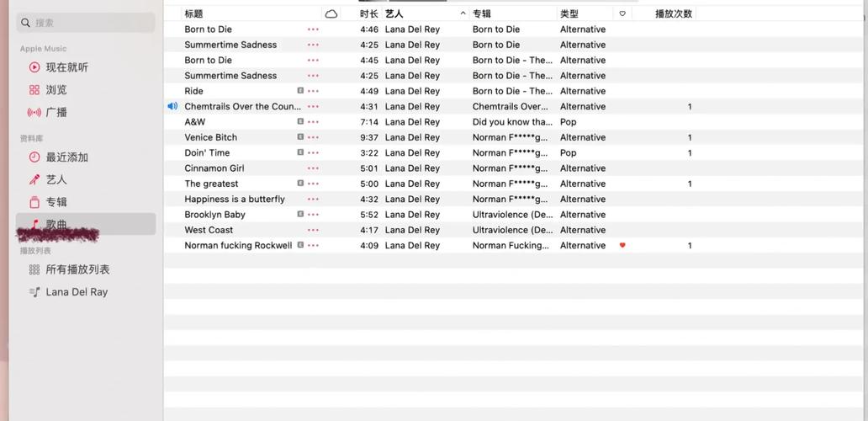The image size is (868, 421).
Task: Click the Radio broadcast icon in sidebar
Action: (x=34, y=113)
